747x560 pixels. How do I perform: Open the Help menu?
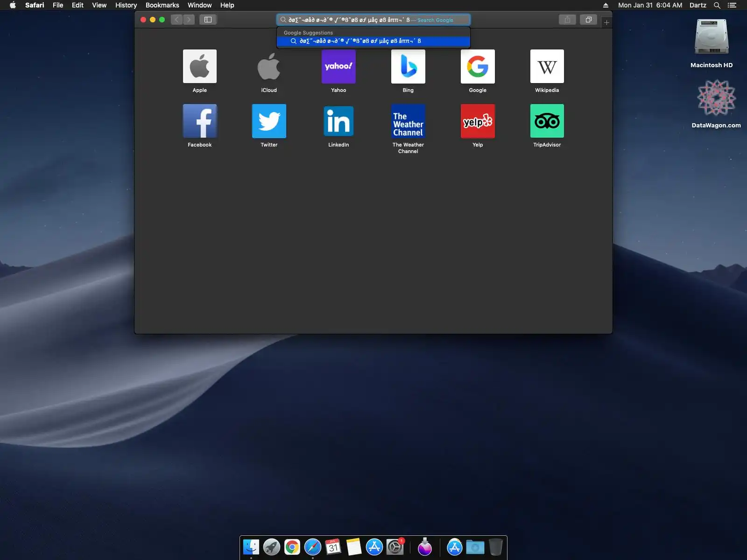tap(227, 5)
